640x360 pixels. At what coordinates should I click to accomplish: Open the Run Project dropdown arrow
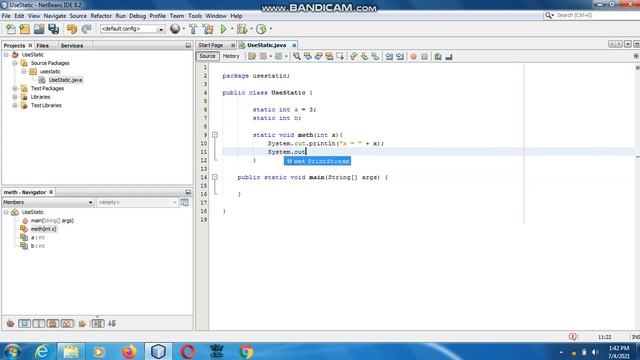[232, 29]
